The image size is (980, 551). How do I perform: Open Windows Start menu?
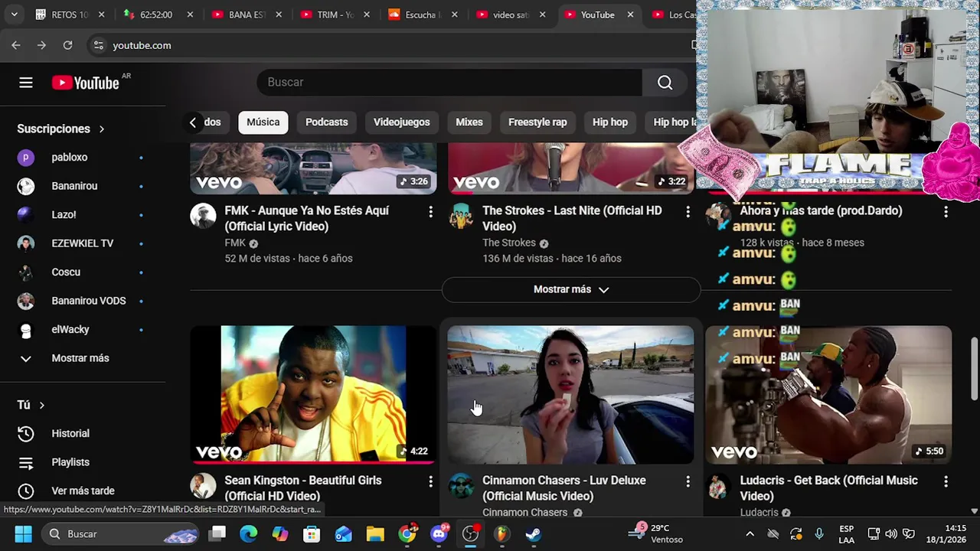coord(23,534)
